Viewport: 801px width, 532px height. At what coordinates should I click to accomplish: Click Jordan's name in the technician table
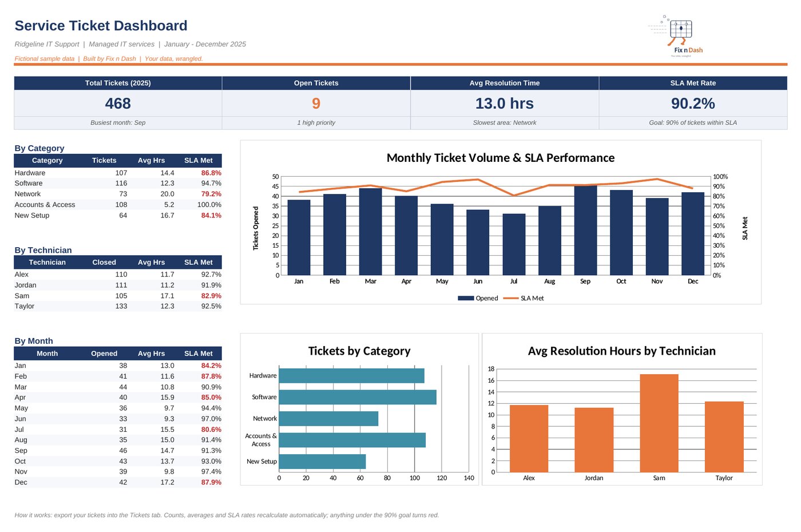click(x=25, y=285)
